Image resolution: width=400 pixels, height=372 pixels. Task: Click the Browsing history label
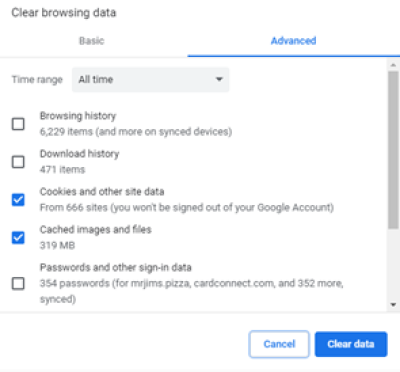78,116
